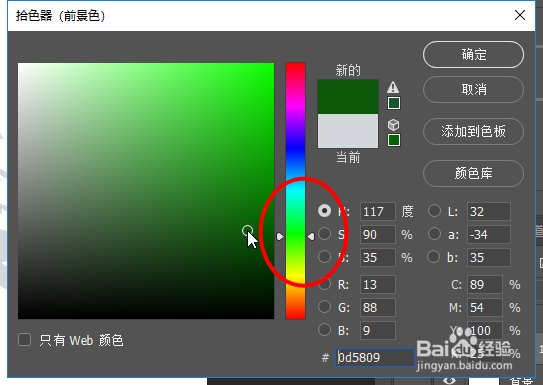Select the B blue radio button
The width and height of the screenshot is (543, 385).
pos(324,330)
